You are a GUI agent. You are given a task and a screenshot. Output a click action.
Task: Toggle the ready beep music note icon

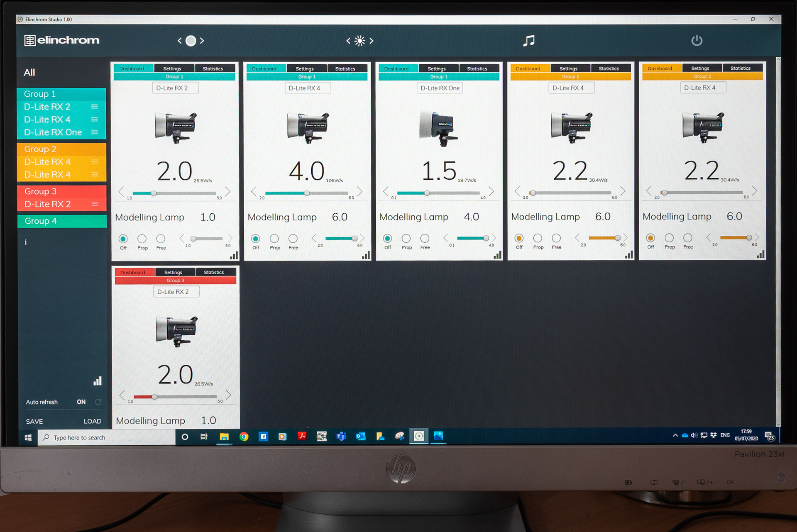coord(528,40)
